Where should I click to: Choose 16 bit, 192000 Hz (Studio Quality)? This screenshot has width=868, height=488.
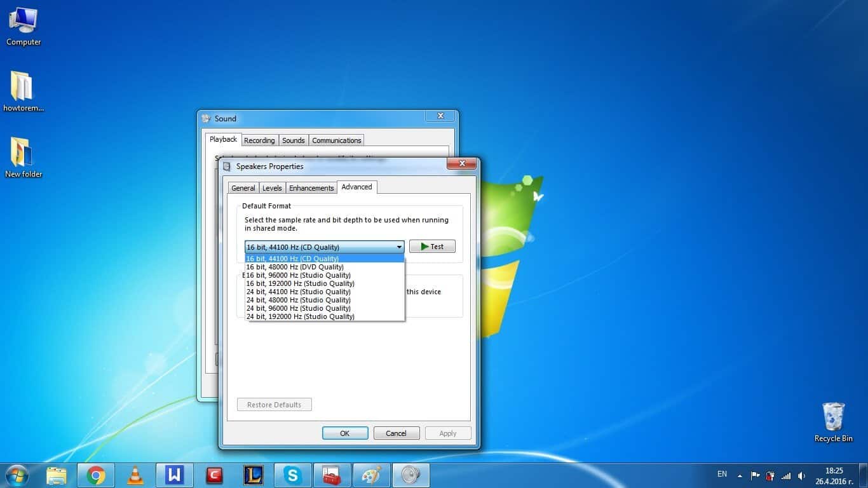point(325,283)
